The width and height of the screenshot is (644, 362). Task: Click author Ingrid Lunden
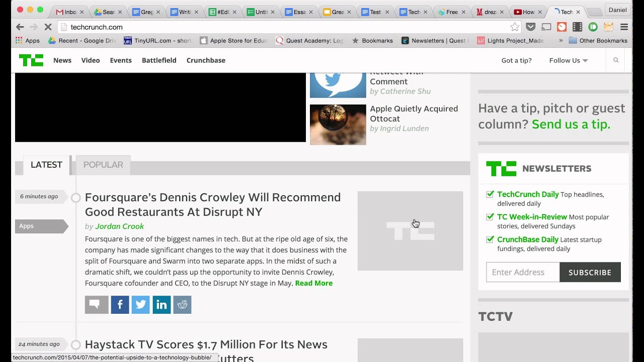click(406, 129)
